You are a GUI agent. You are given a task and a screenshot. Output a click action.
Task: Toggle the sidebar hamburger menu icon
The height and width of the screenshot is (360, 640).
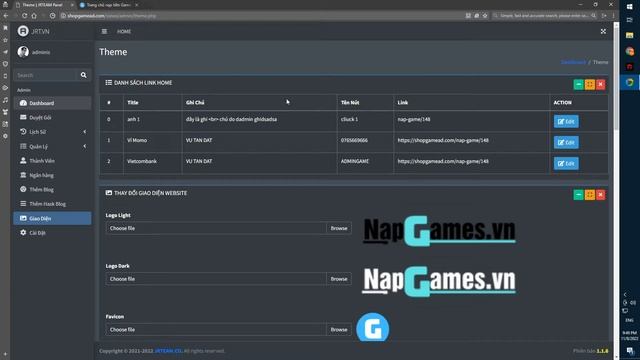point(104,31)
